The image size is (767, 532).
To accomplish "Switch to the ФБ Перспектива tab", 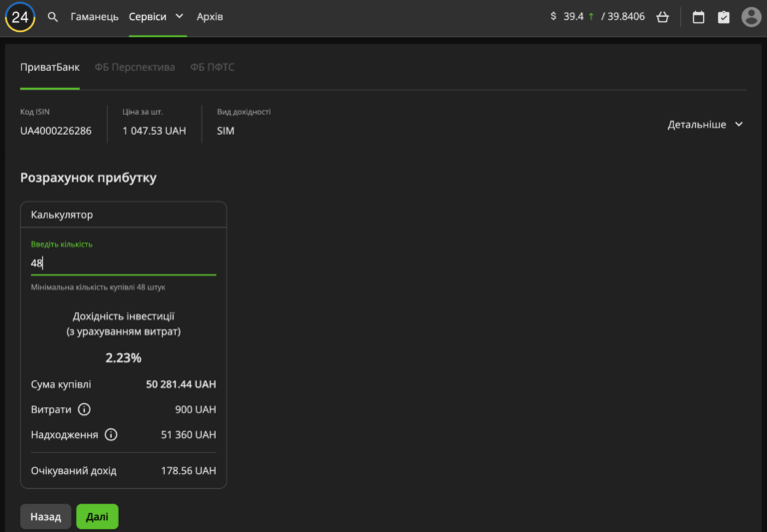I will point(135,67).
